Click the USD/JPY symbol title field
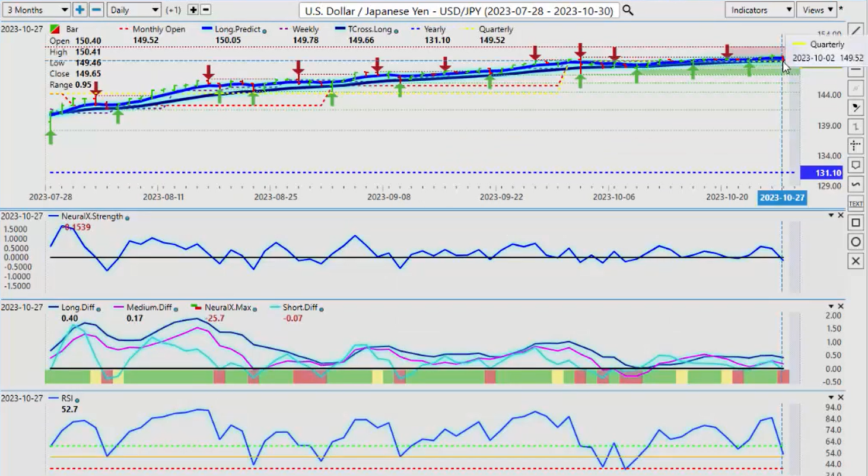 459,10
